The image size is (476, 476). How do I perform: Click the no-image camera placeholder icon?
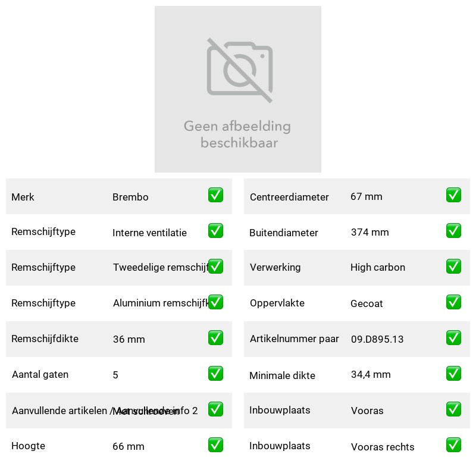click(x=240, y=70)
